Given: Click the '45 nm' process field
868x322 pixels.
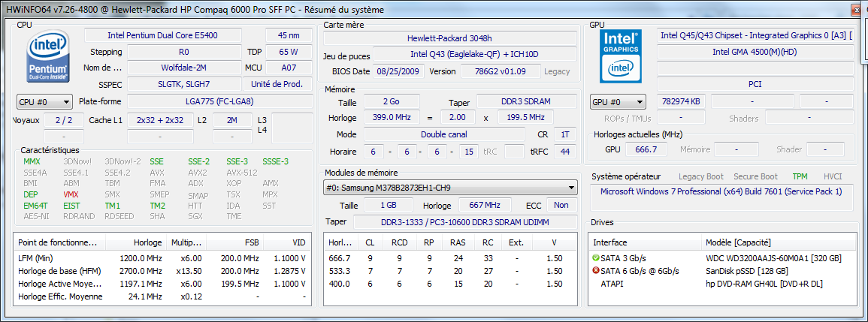Looking at the screenshot, I should pos(289,35).
